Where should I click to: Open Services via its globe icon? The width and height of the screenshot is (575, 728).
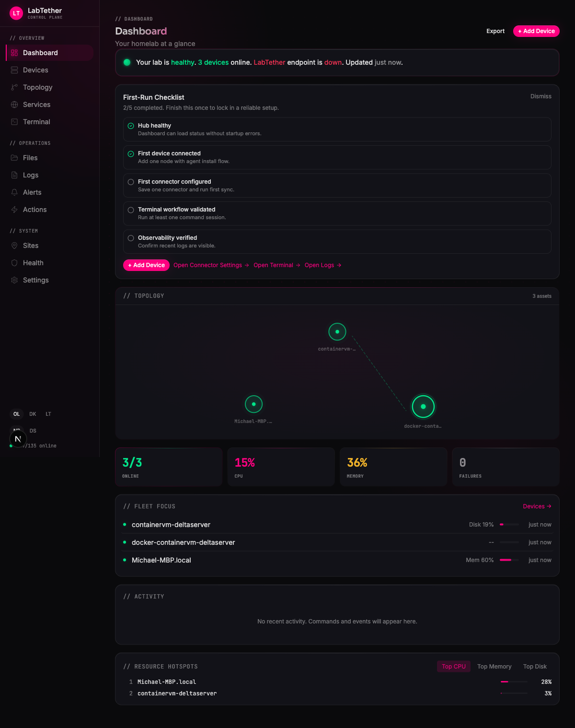[x=14, y=105]
